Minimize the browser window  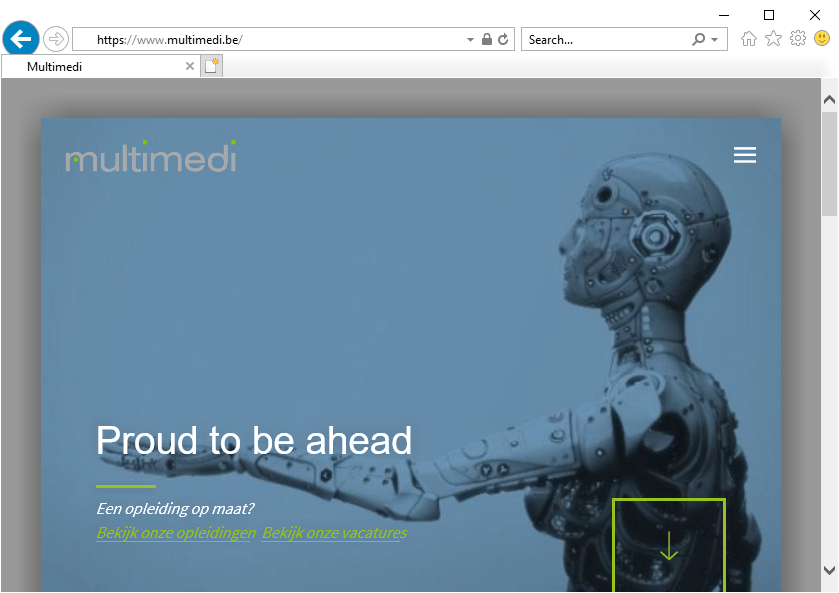(724, 15)
